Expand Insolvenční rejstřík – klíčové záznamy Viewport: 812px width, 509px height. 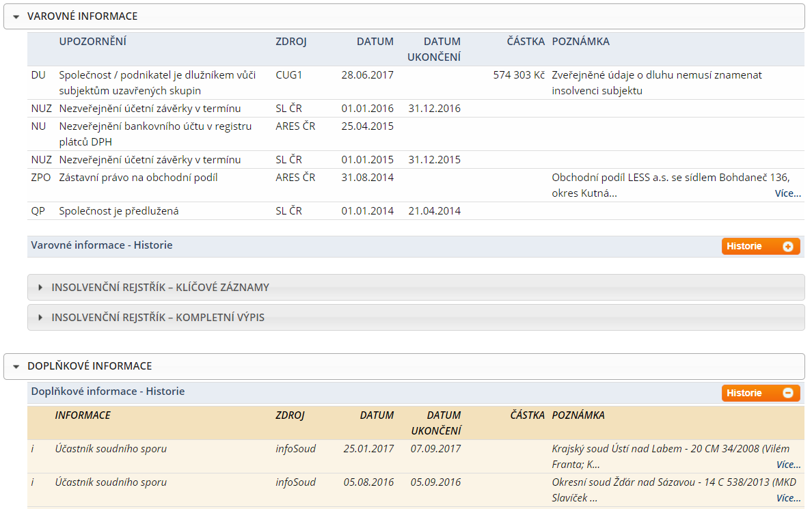tap(40, 288)
